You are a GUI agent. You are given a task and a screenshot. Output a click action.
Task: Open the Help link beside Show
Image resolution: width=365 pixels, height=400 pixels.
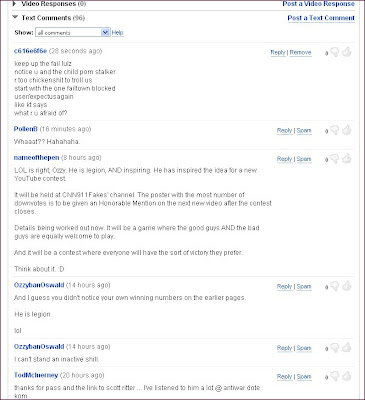coord(117,32)
